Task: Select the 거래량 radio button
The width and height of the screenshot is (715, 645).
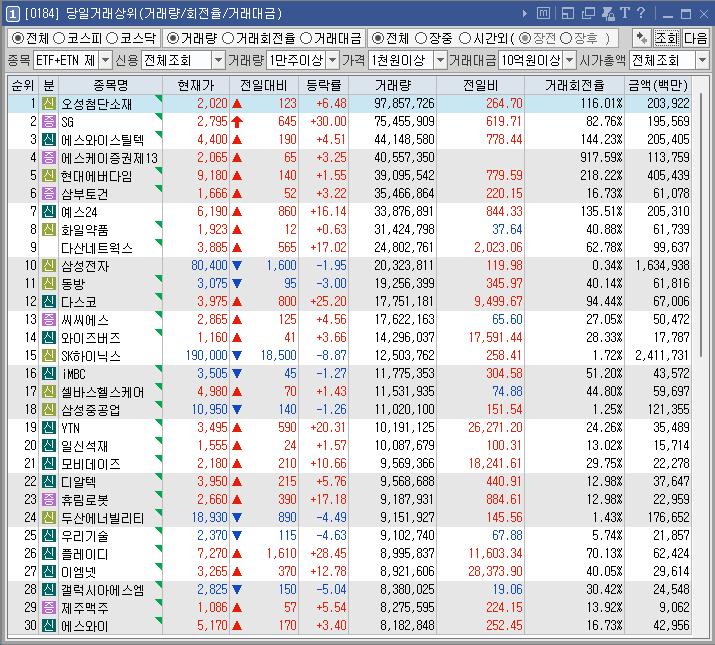Action: point(172,38)
